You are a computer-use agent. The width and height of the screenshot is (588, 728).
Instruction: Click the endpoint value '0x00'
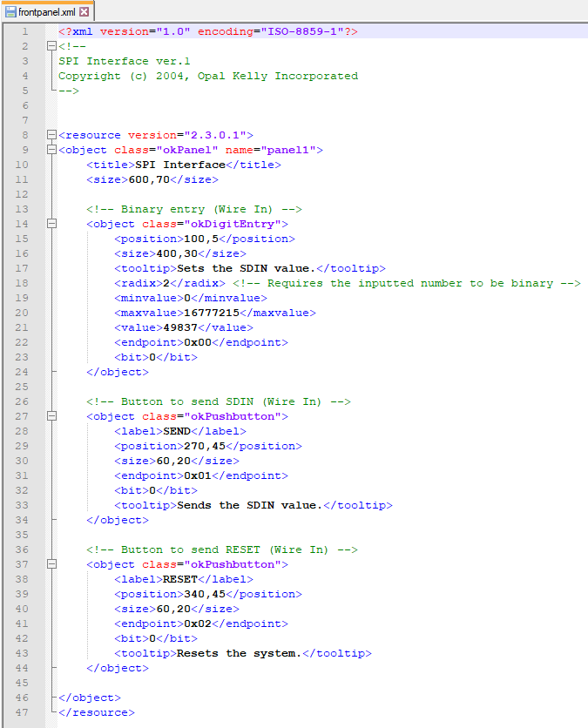(x=198, y=342)
